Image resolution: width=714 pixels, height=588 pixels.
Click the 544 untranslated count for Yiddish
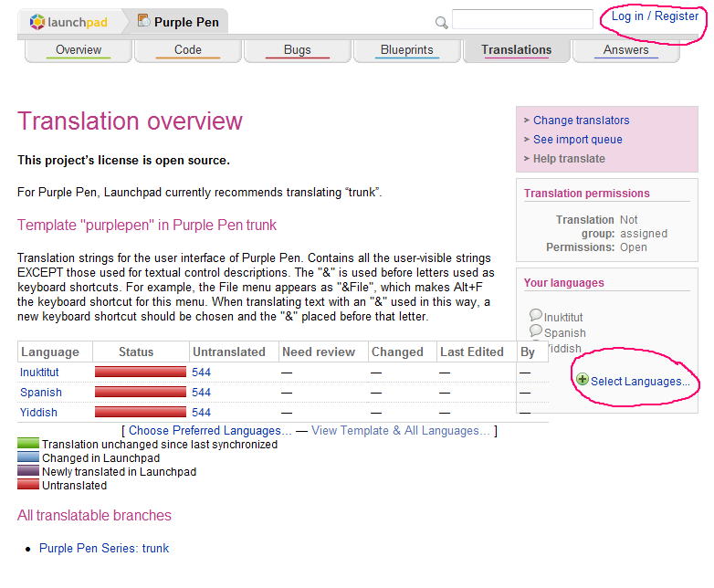(x=201, y=412)
